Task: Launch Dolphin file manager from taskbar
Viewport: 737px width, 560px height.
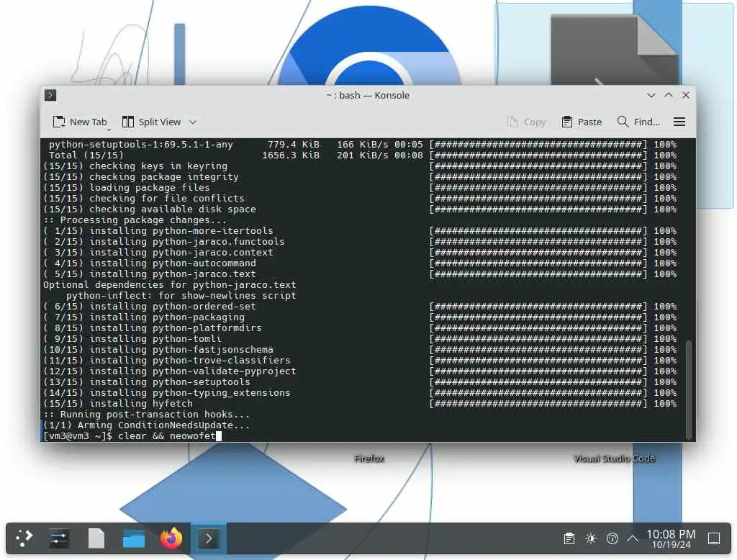Action: pyautogui.click(x=134, y=538)
